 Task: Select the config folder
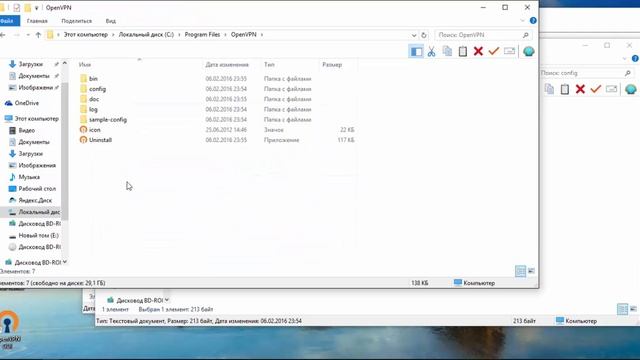98,89
